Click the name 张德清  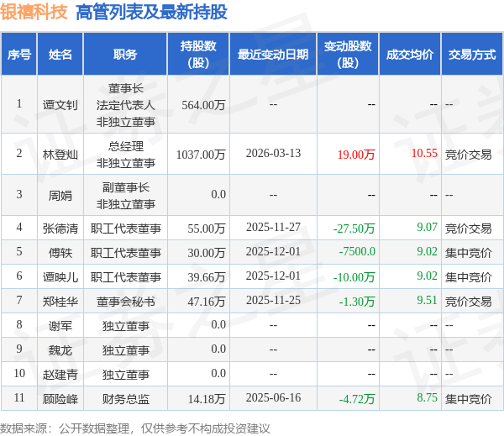point(60,229)
